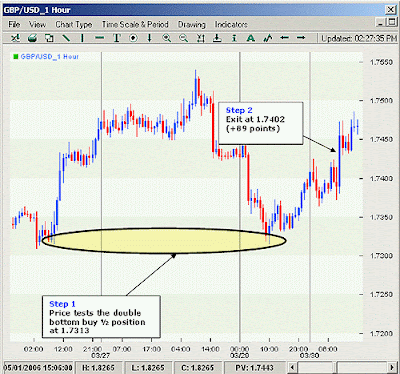This screenshot has height=374, width=400.
Task: Click the 'L: 1.8265' status field
Action: (148, 368)
